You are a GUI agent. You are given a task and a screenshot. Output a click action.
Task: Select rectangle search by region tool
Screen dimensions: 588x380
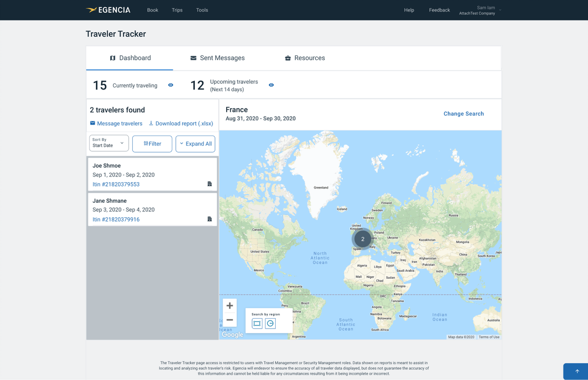(257, 323)
